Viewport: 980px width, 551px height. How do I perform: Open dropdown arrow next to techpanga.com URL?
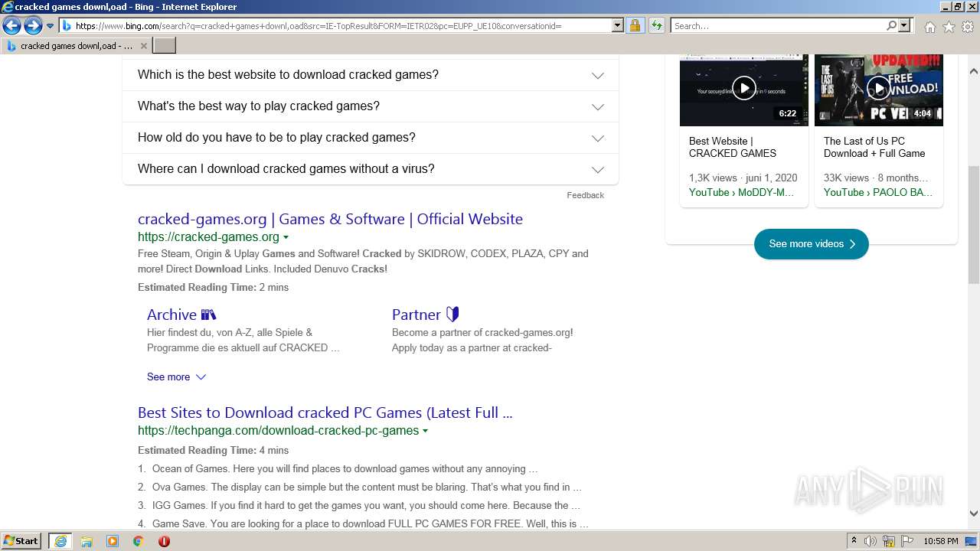[x=425, y=431]
